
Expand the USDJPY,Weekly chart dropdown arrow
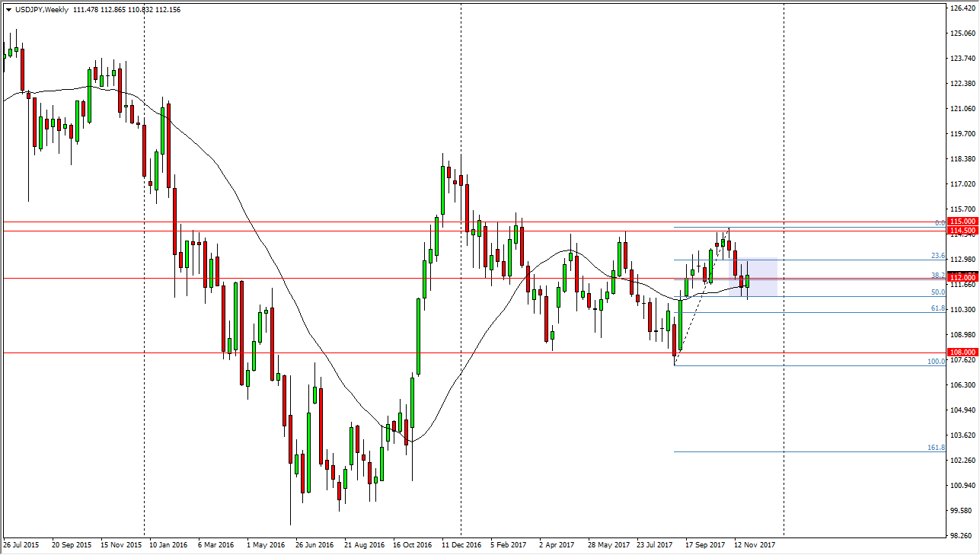pyautogui.click(x=8, y=10)
